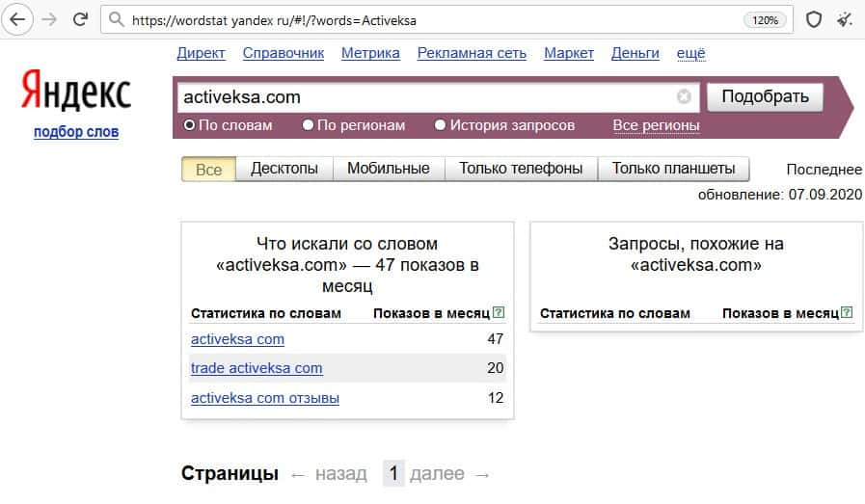Open the "trade activeksa com" query link

tap(257, 368)
